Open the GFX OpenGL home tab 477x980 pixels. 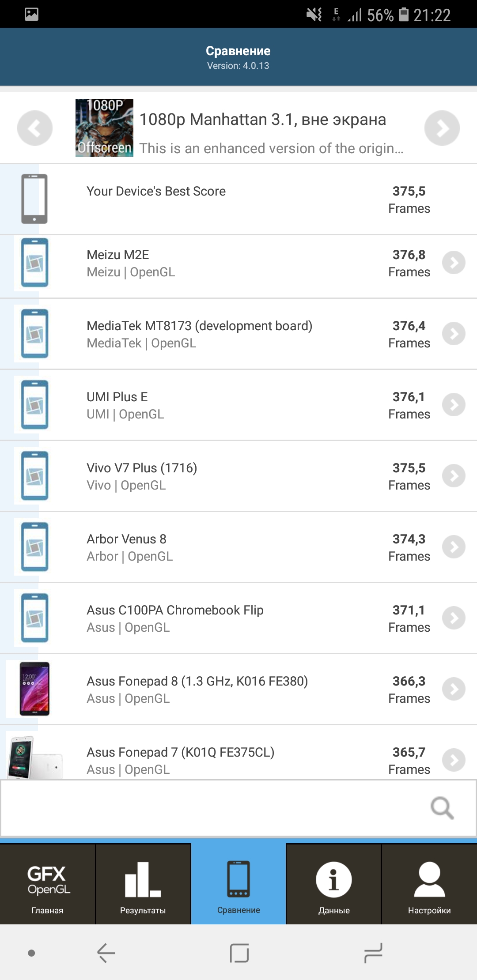(x=47, y=884)
